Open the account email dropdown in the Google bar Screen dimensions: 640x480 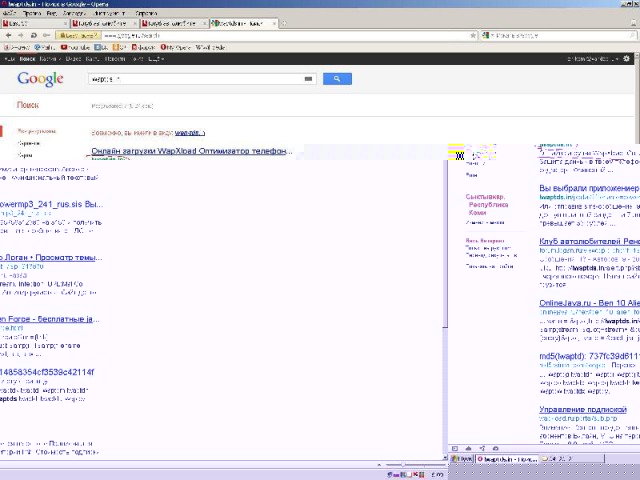(x=592, y=59)
